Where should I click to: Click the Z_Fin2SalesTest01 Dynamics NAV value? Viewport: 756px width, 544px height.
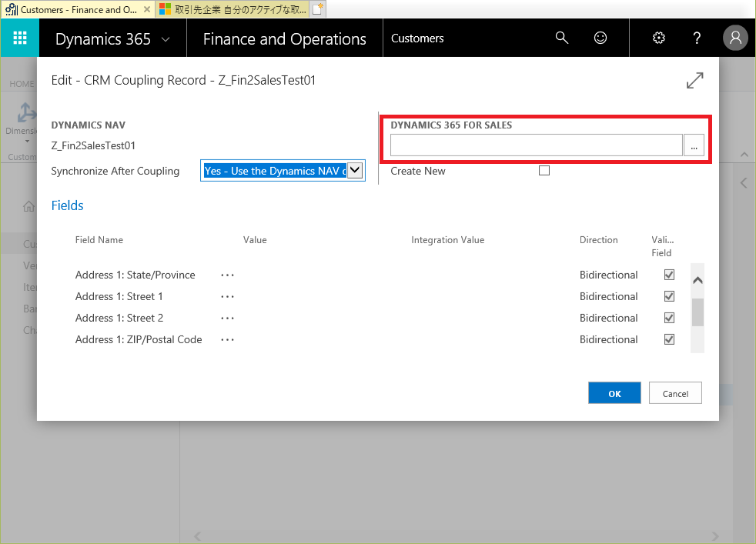click(93, 145)
